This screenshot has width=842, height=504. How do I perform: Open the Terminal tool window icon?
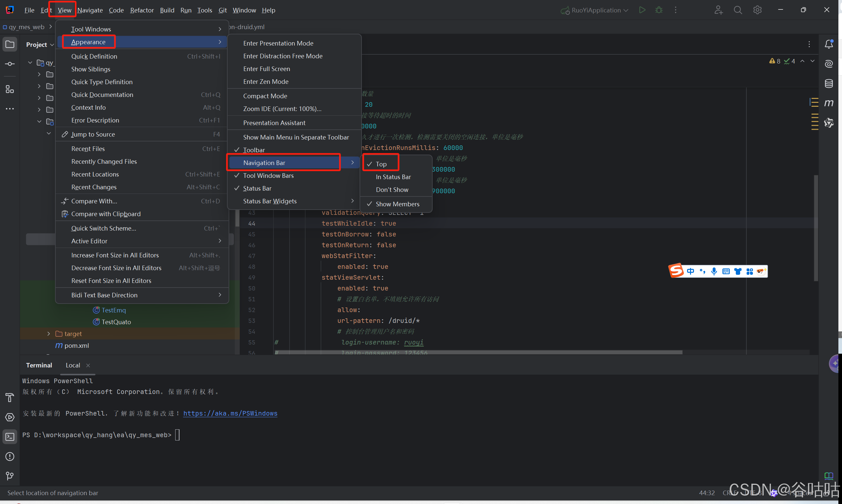click(x=10, y=437)
